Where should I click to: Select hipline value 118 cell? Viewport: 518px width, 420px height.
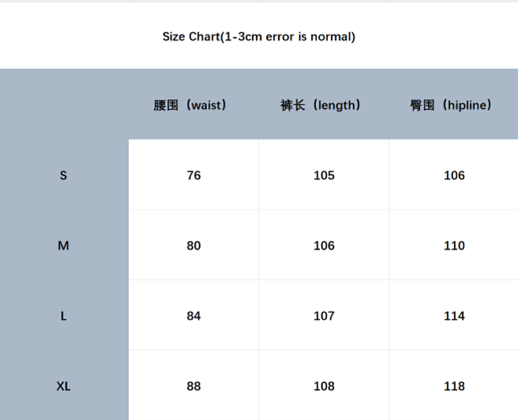[x=454, y=385]
